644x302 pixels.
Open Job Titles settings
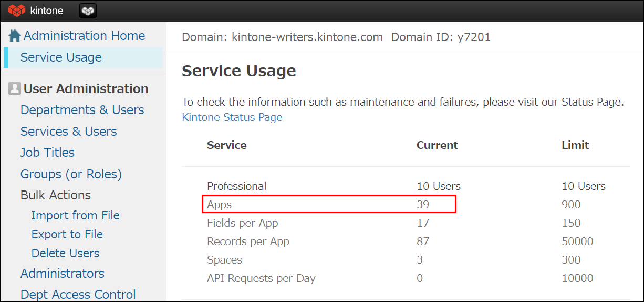[x=47, y=153]
